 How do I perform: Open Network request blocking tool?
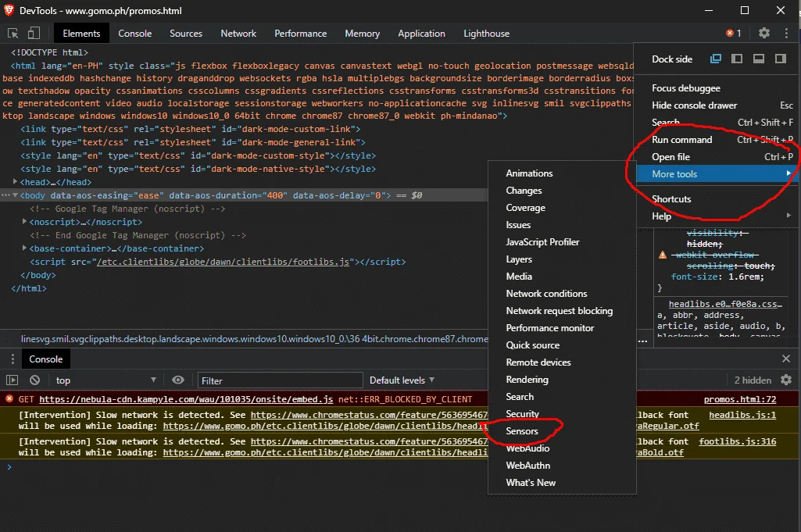point(562,311)
